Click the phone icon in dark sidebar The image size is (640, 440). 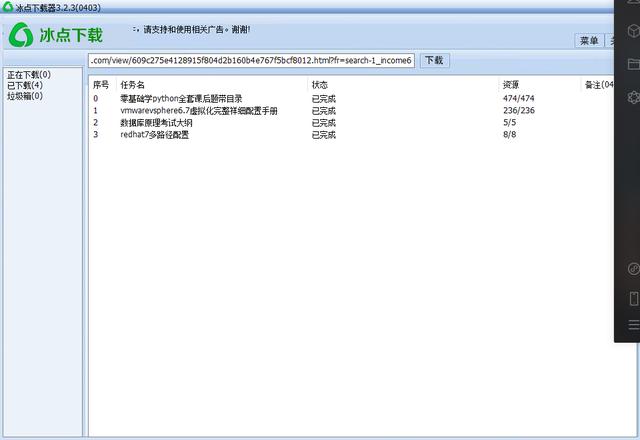[x=633, y=298]
